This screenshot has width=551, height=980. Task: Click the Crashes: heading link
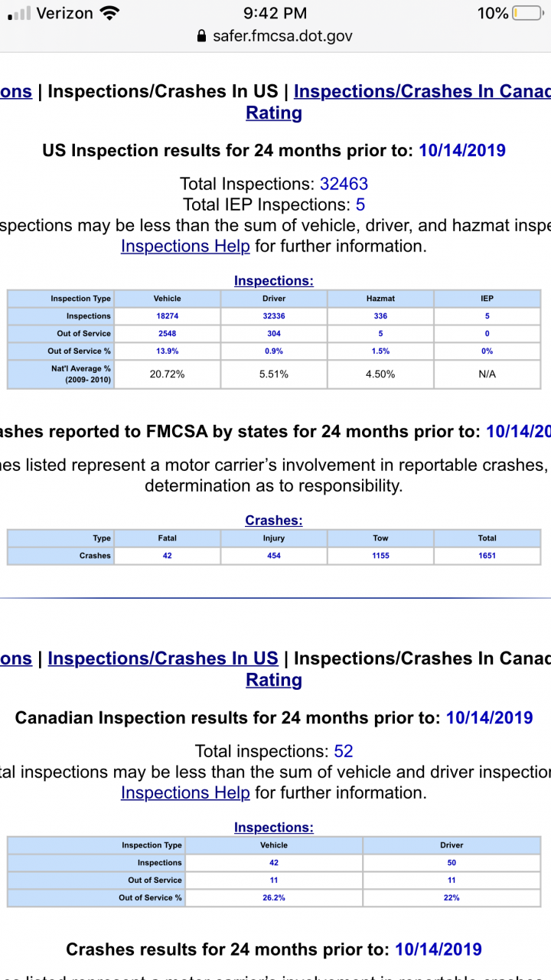pos(274,521)
